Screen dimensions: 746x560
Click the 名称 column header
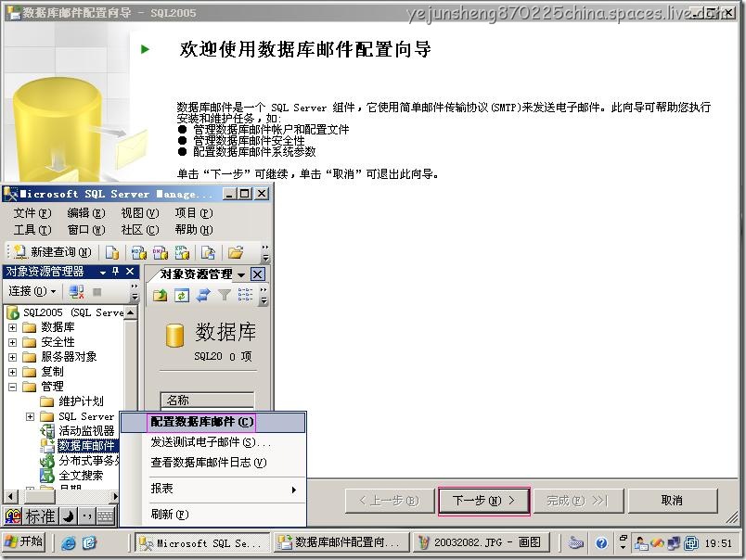(x=208, y=401)
